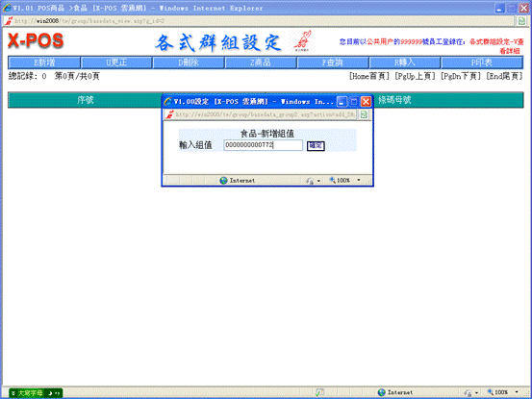Click the Internet globe icon in the main status bar

382,392
